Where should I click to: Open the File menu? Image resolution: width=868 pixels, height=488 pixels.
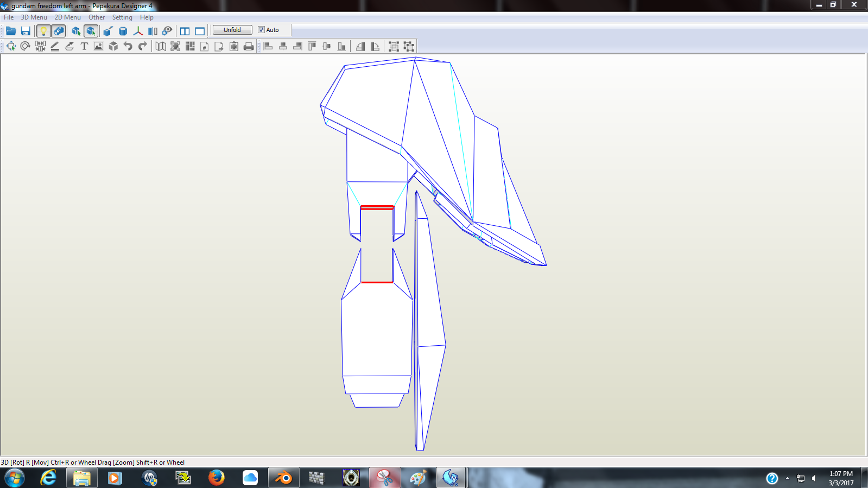[9, 17]
